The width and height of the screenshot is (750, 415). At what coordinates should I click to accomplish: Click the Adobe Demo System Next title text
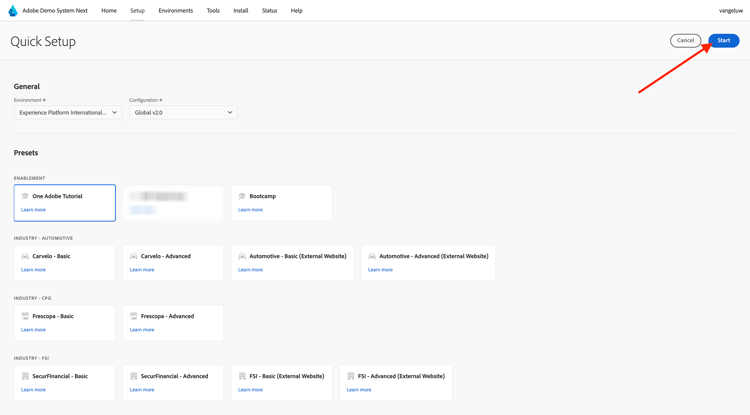(x=55, y=11)
